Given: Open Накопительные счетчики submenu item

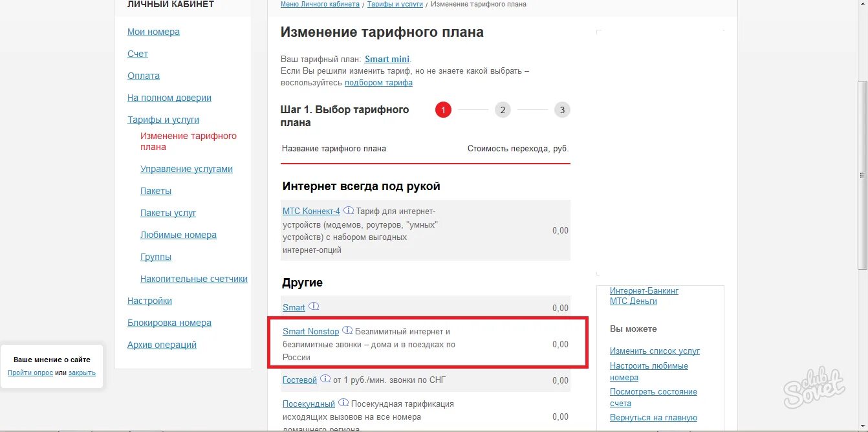Looking at the screenshot, I should [x=194, y=279].
